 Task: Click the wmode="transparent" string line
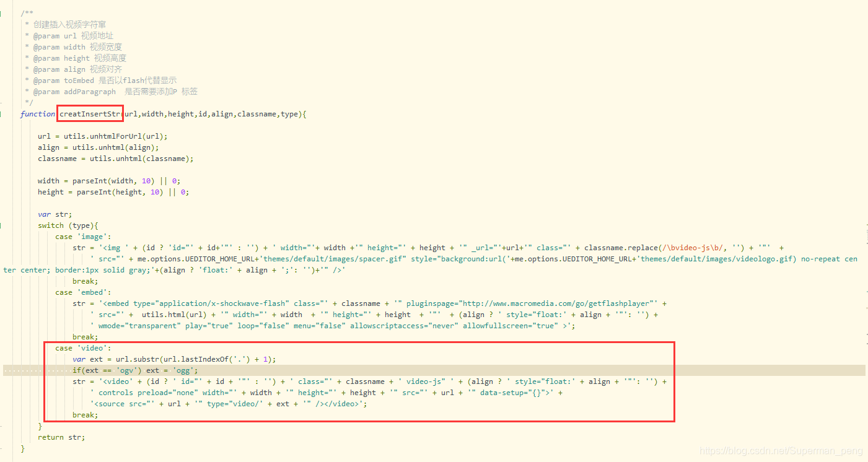click(x=333, y=326)
